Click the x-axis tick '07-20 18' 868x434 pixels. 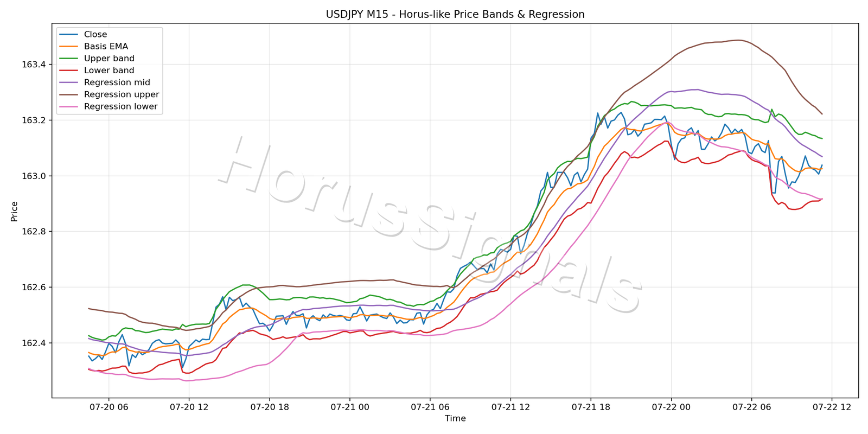click(x=270, y=407)
